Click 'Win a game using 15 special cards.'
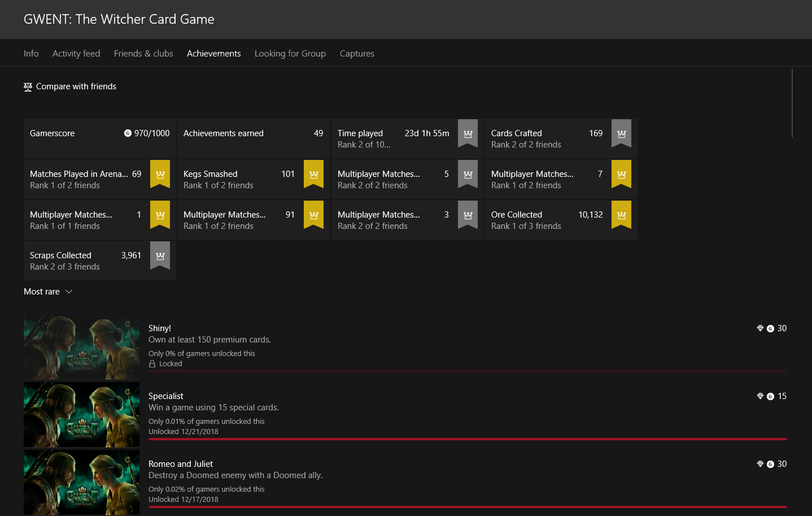Image resolution: width=812 pixels, height=516 pixels. [x=213, y=407]
